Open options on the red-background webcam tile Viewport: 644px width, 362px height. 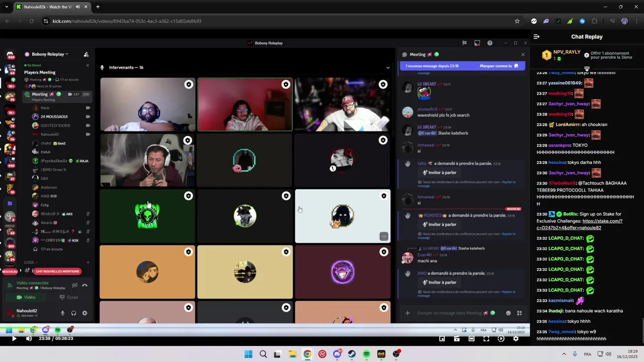pos(286,84)
